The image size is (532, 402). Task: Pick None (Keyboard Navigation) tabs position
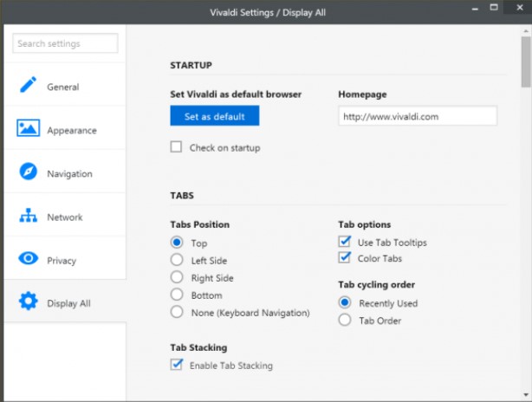tap(177, 312)
